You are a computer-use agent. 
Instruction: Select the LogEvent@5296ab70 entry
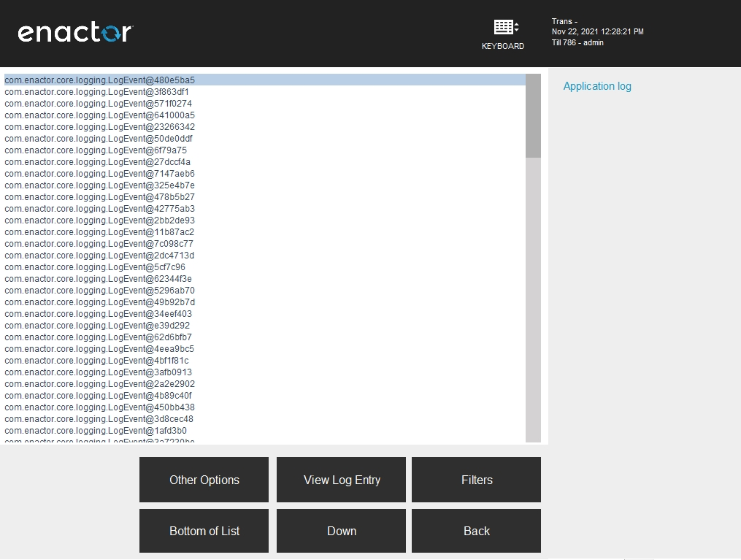pyautogui.click(x=99, y=291)
